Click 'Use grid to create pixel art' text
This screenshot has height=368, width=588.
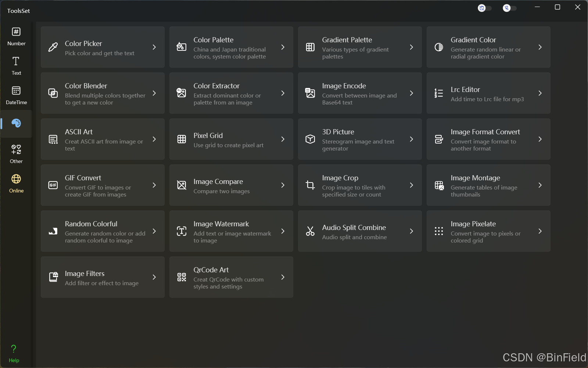[229, 145]
